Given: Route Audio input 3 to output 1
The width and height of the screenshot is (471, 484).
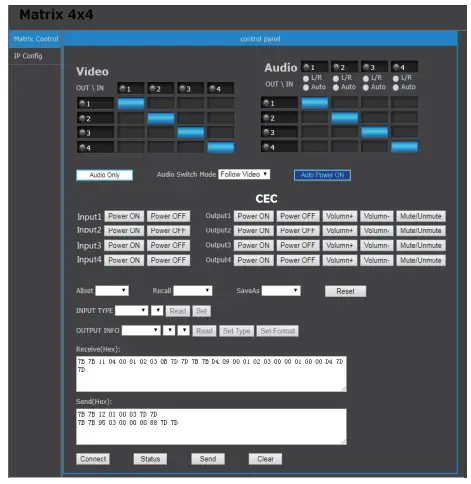Looking at the screenshot, I should coord(375,103).
